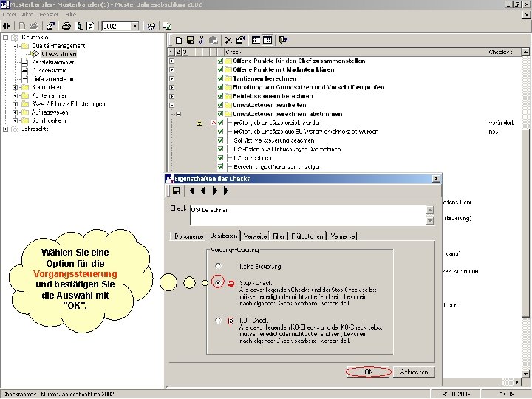The height and width of the screenshot is (399, 532).
Task: Click the first black icon in main toolbar
Action: (x=7, y=26)
